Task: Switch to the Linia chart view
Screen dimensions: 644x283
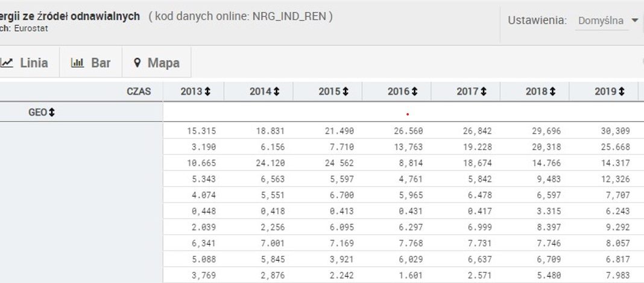Action: tap(30, 63)
